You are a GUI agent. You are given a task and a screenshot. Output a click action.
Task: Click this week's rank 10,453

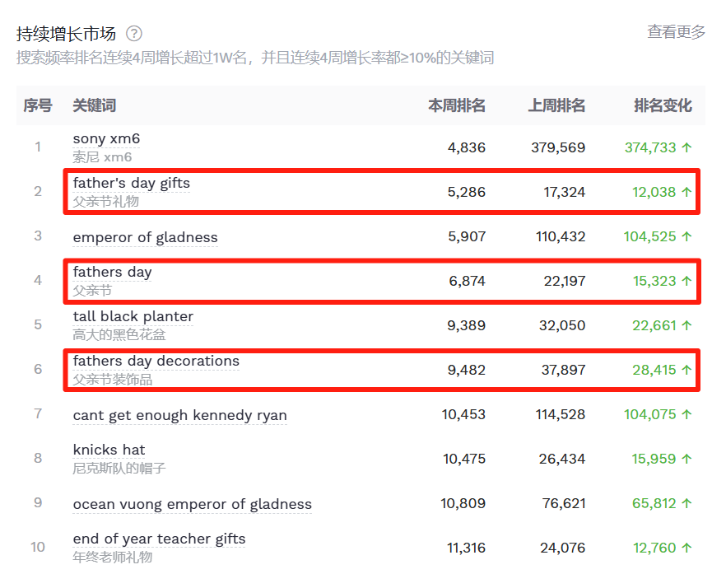pyautogui.click(x=463, y=415)
